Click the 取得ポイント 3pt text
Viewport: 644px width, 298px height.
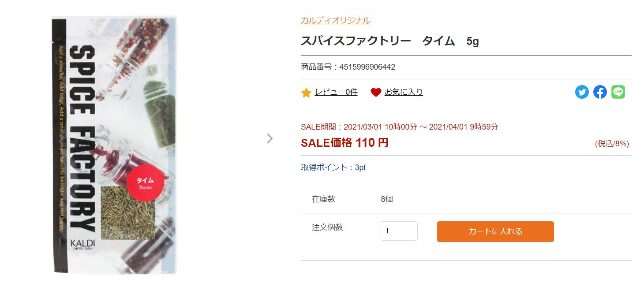(x=333, y=168)
